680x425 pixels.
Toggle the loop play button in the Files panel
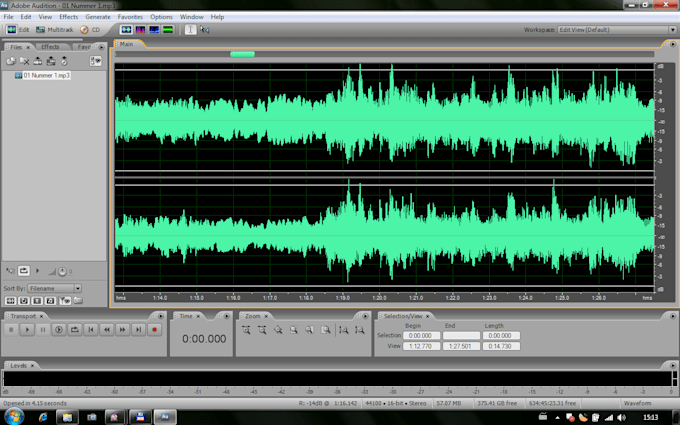[23, 270]
